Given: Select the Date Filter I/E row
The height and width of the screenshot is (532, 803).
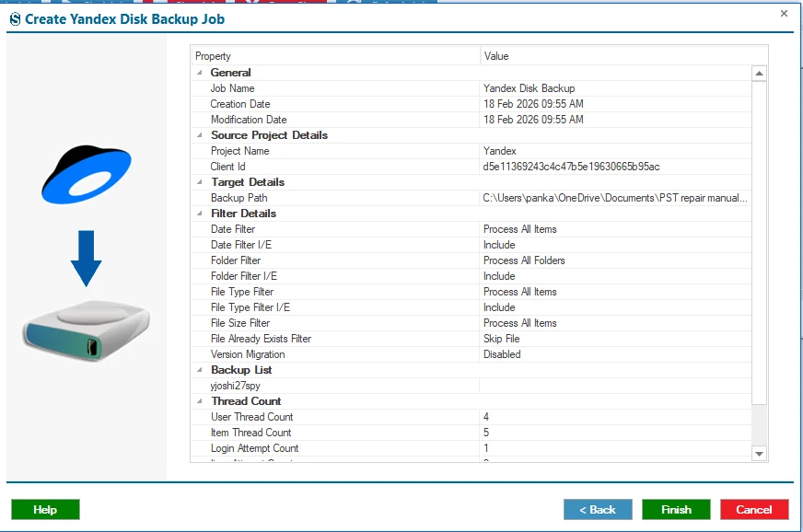Looking at the screenshot, I should (x=471, y=245).
